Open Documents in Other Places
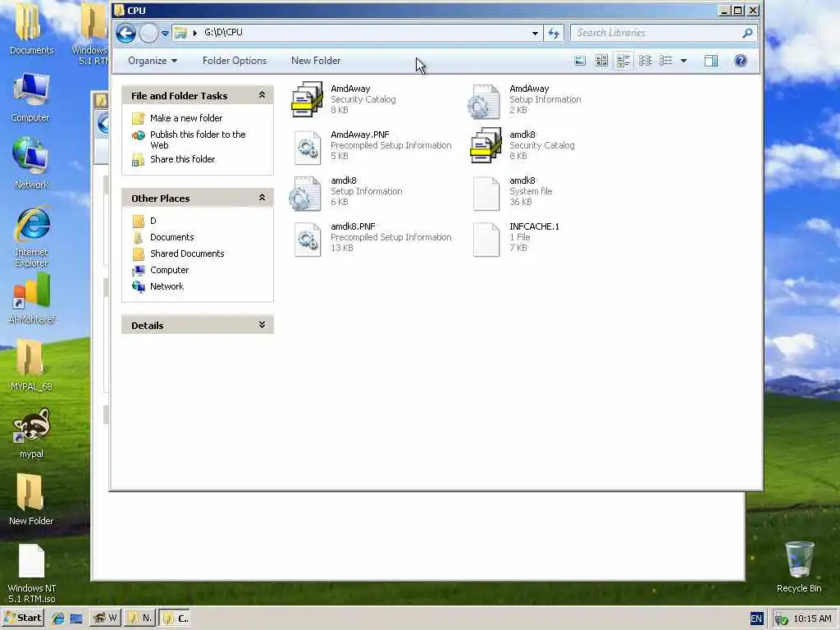This screenshot has width=840, height=630. click(172, 237)
